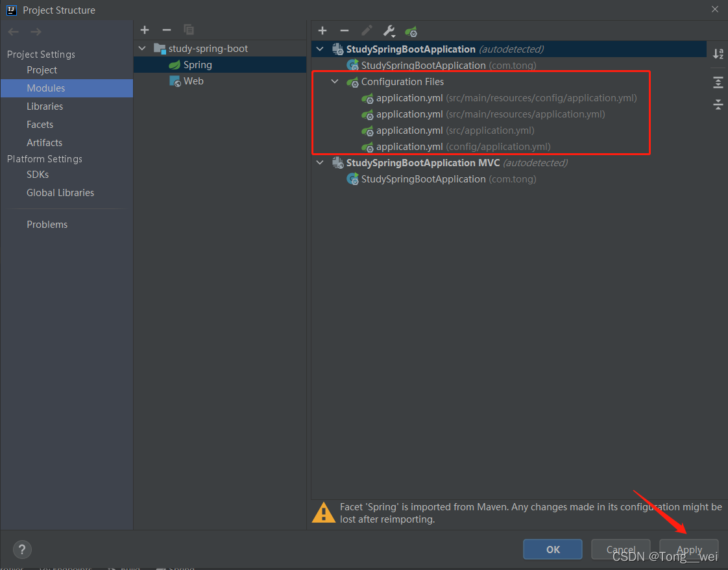
Task: Select the Configuration Files row
Action: coord(509,82)
